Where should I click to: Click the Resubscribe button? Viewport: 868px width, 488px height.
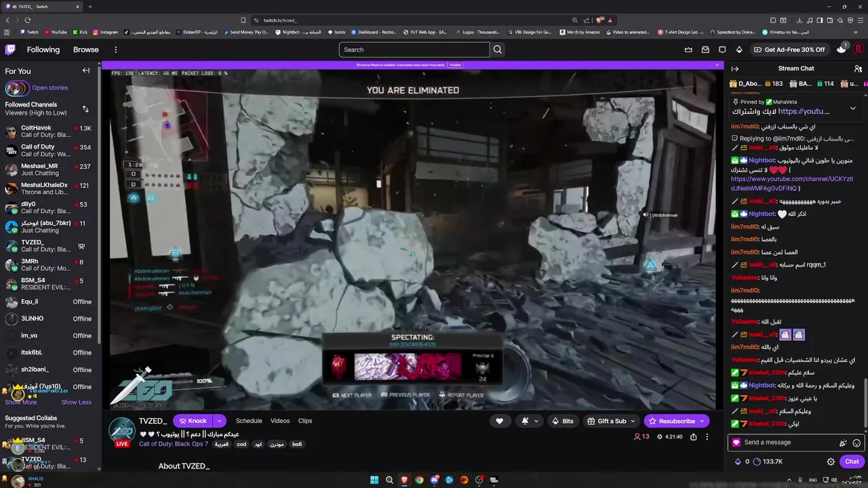pyautogui.click(x=671, y=421)
